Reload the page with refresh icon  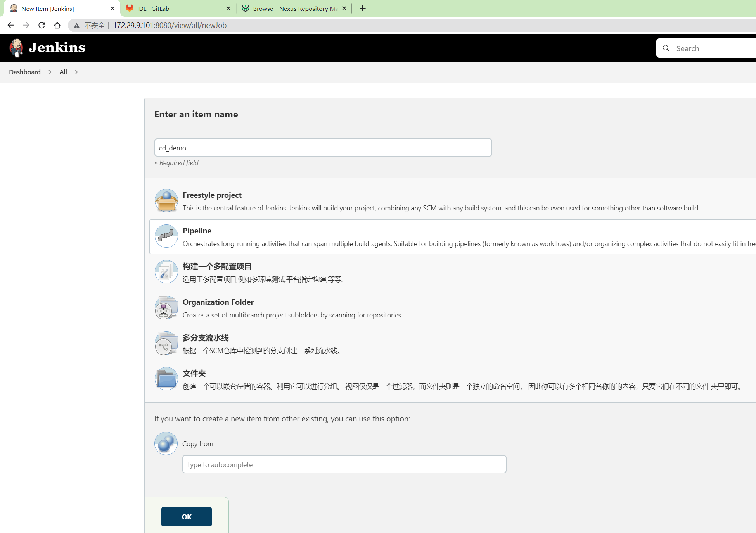coord(42,25)
